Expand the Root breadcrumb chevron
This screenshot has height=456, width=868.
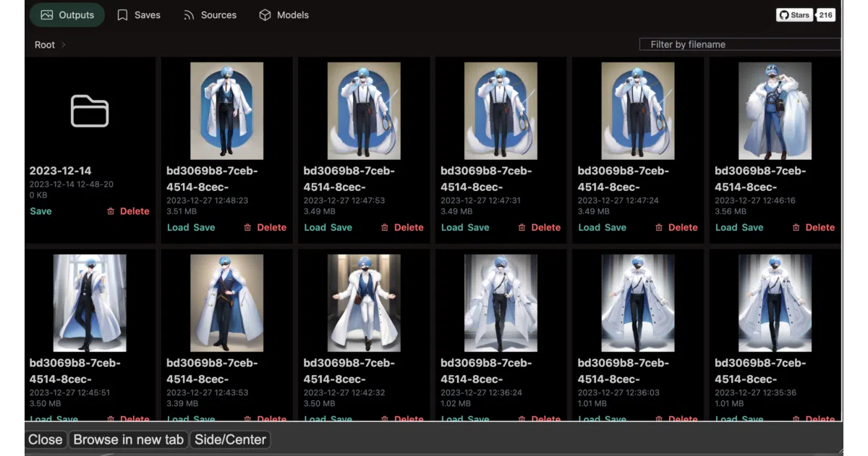pos(64,45)
